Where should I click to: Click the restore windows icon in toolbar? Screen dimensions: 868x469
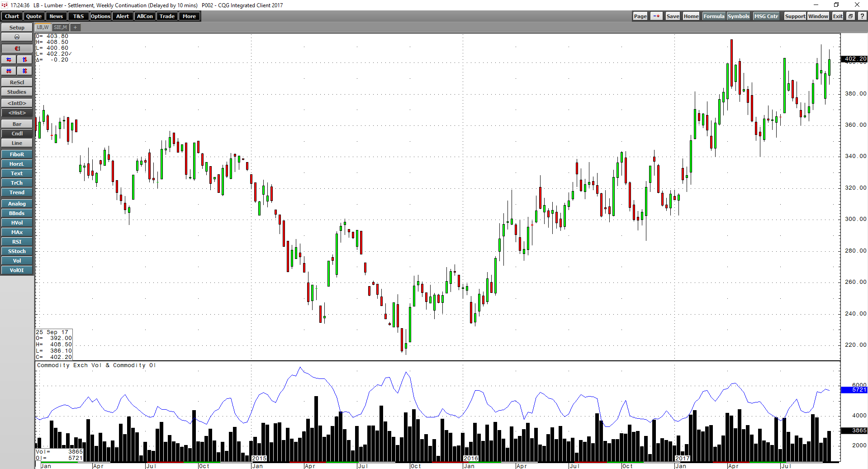(x=850, y=16)
